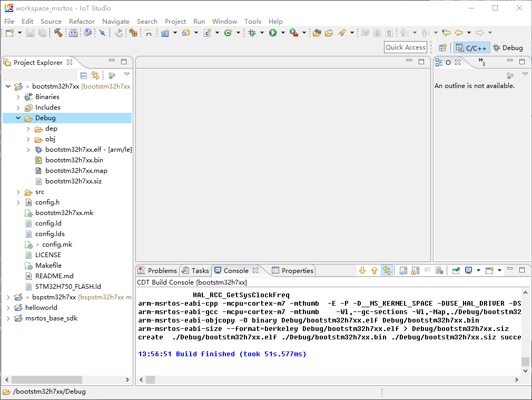Toggle Link with Editor in Project Explorer
Viewport: 532px width, 400px height.
pyautogui.click(x=95, y=75)
